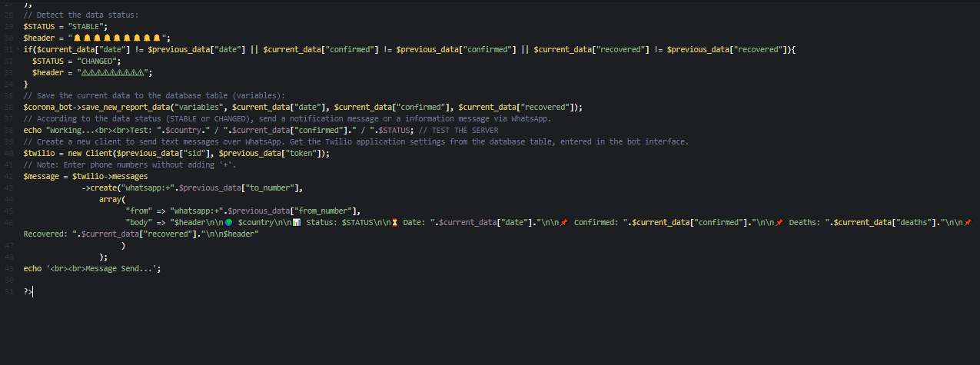This screenshot has height=365, width=980.
Task: Click the bar chart emoji before Status
Action: pyautogui.click(x=297, y=223)
